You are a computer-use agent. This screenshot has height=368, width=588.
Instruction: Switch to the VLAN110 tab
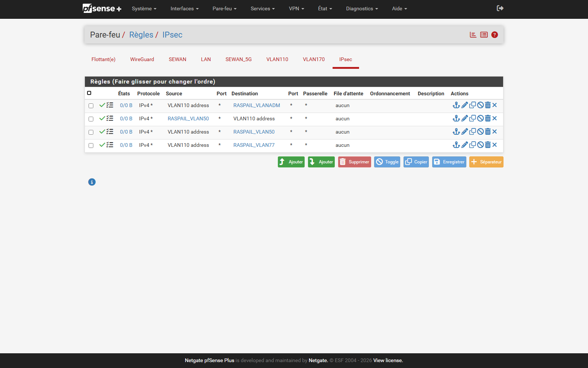tap(277, 59)
